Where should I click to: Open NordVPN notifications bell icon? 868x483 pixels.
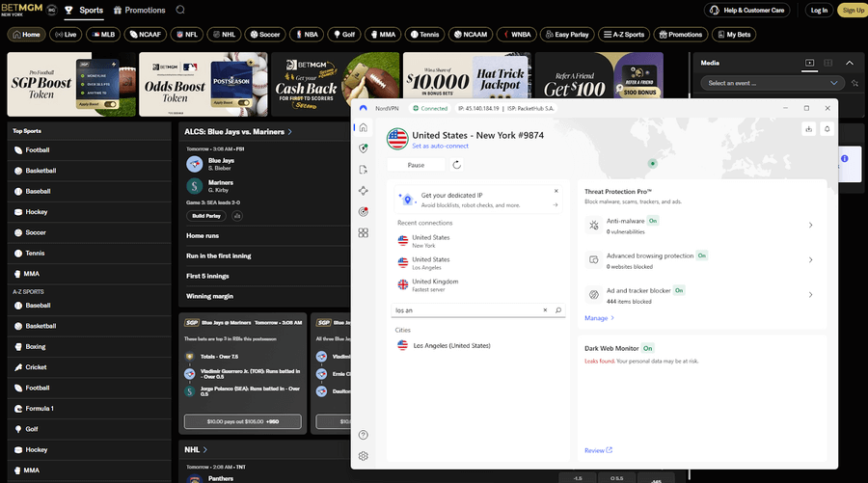point(827,129)
